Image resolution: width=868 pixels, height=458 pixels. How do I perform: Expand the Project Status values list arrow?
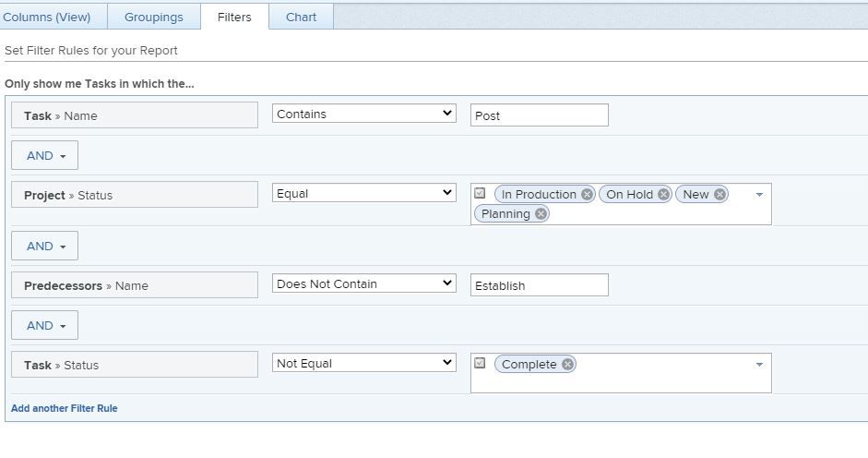click(x=759, y=195)
